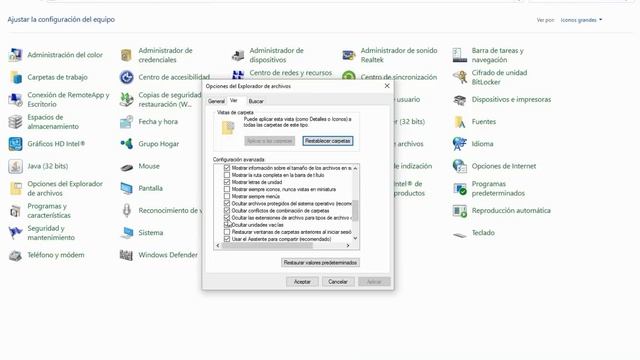Screen dimensions: 640x360
Task: Click the advanced settings list down arrow
Action: [x=355, y=238]
